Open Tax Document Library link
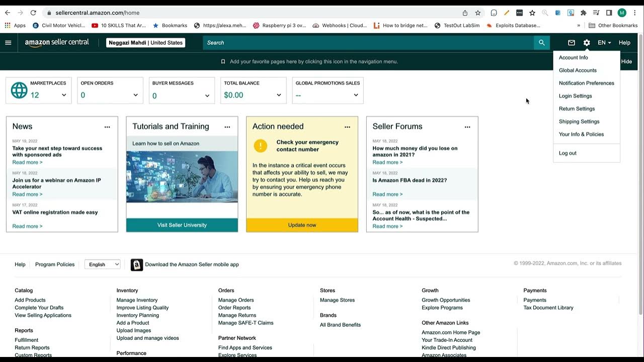This screenshot has width=644, height=362. click(x=548, y=308)
